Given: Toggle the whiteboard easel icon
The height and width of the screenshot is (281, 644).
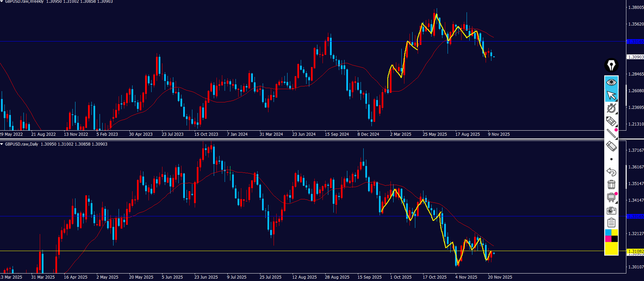Looking at the screenshot, I should [x=611, y=197].
